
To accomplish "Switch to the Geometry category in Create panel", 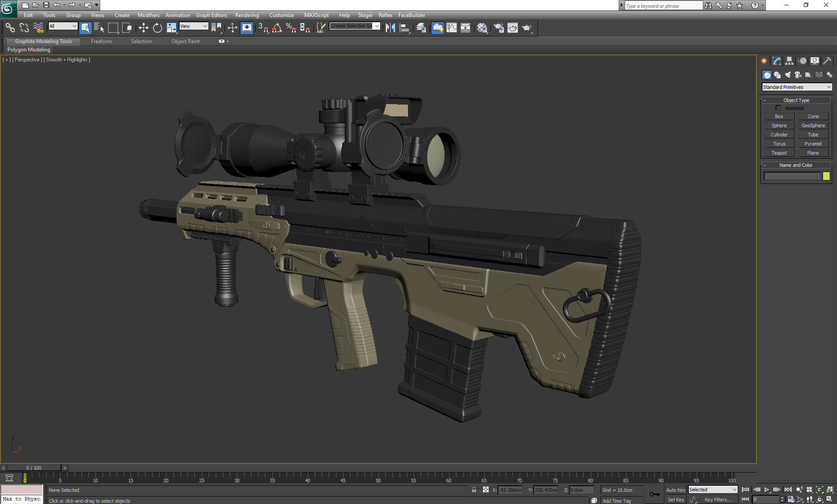I will (x=767, y=75).
